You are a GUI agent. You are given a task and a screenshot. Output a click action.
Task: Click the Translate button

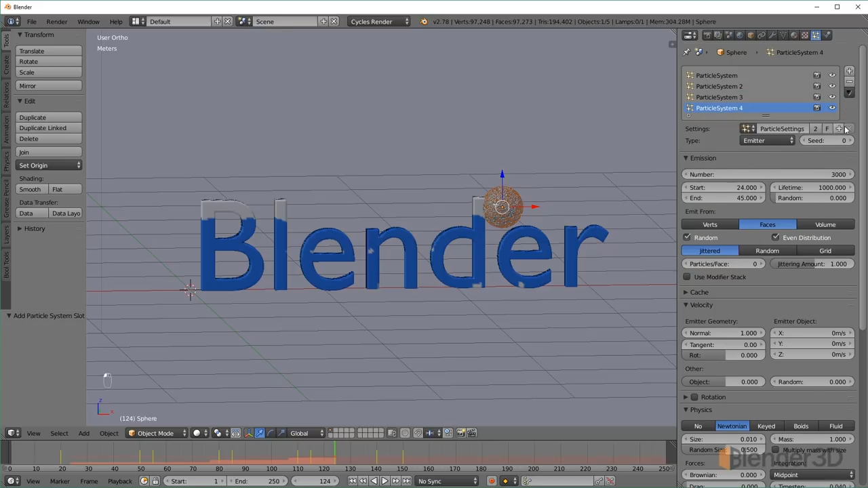tap(49, 51)
